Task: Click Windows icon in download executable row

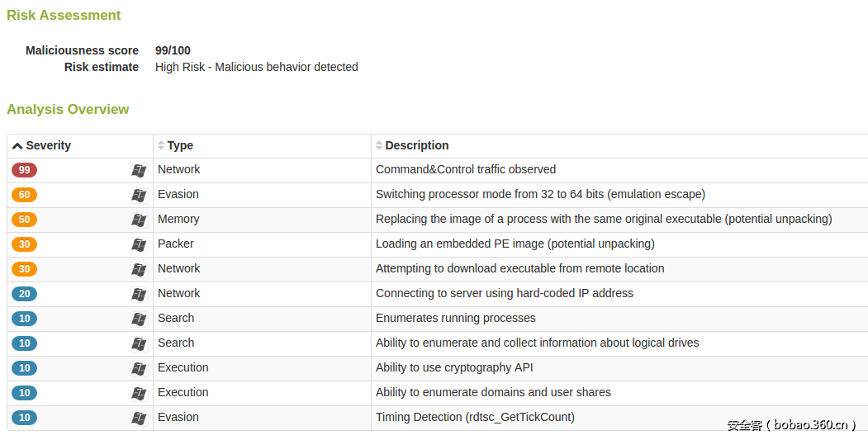Action: point(139,270)
